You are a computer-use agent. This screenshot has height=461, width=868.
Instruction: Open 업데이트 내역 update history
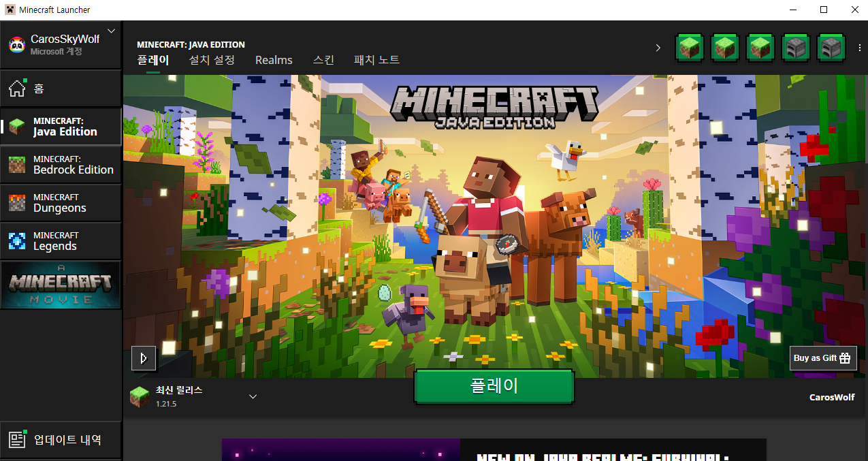tap(61, 440)
